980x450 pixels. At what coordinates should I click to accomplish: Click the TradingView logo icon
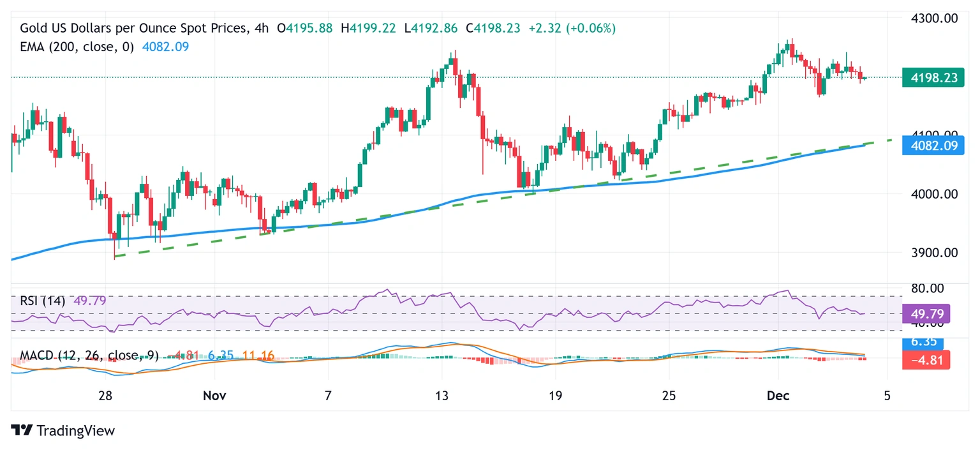22,431
